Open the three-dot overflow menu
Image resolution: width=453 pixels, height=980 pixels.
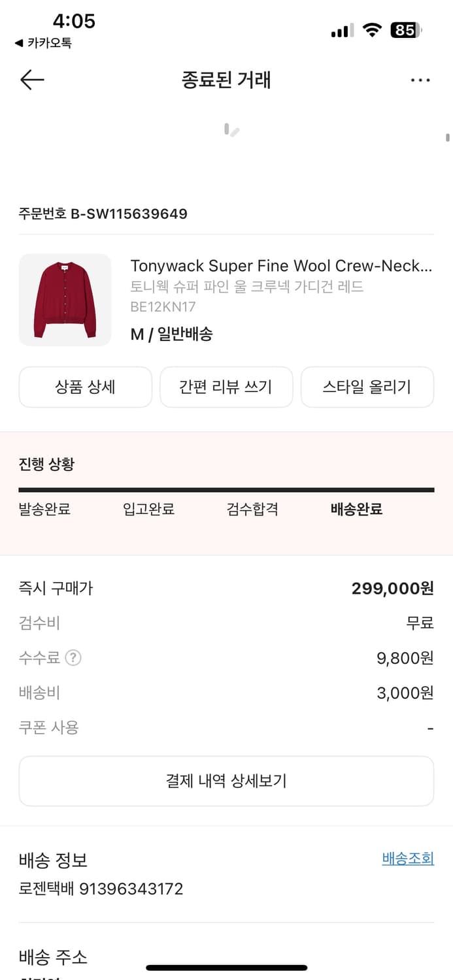[x=420, y=80]
